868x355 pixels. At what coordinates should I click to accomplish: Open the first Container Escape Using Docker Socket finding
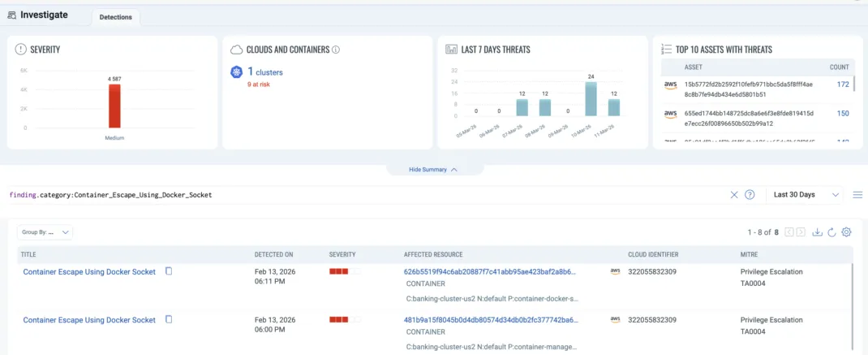pyautogui.click(x=88, y=272)
